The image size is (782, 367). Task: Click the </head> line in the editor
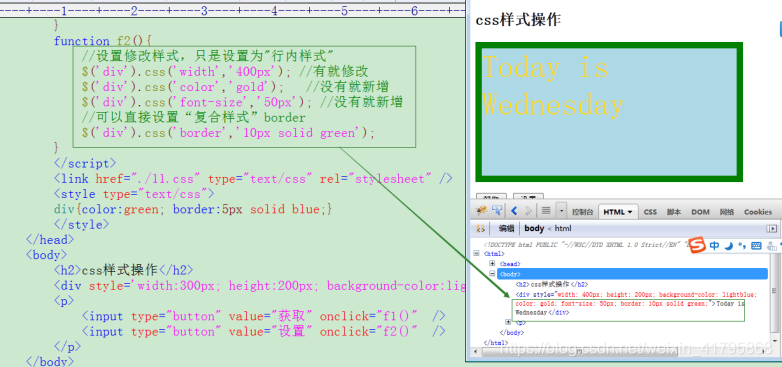[x=50, y=239]
